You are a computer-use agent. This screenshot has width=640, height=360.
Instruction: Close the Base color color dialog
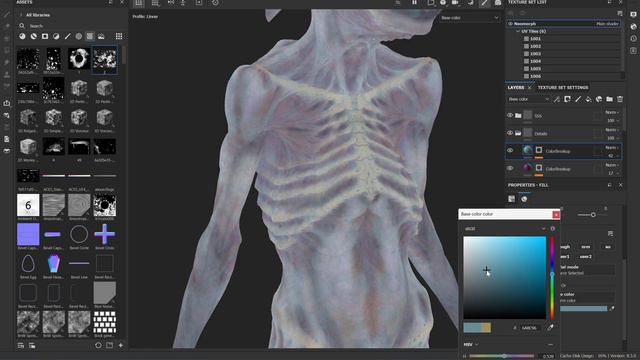(556, 214)
